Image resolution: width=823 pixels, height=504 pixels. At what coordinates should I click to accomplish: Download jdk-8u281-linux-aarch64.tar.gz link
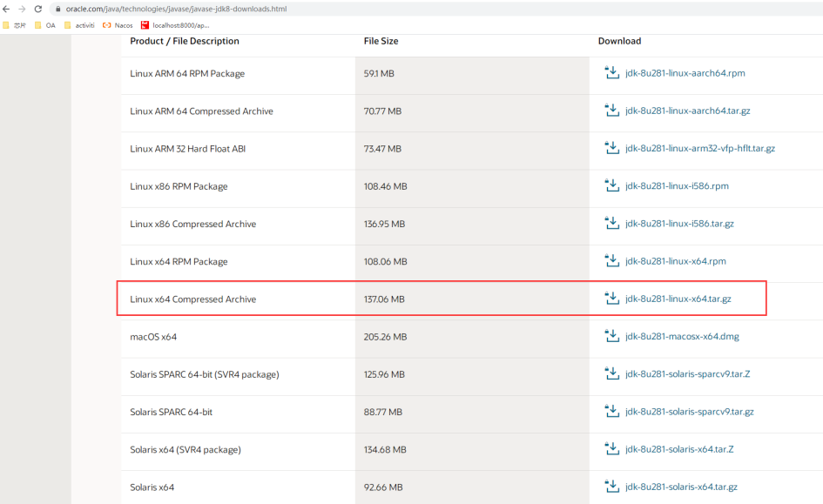pyautogui.click(x=687, y=111)
